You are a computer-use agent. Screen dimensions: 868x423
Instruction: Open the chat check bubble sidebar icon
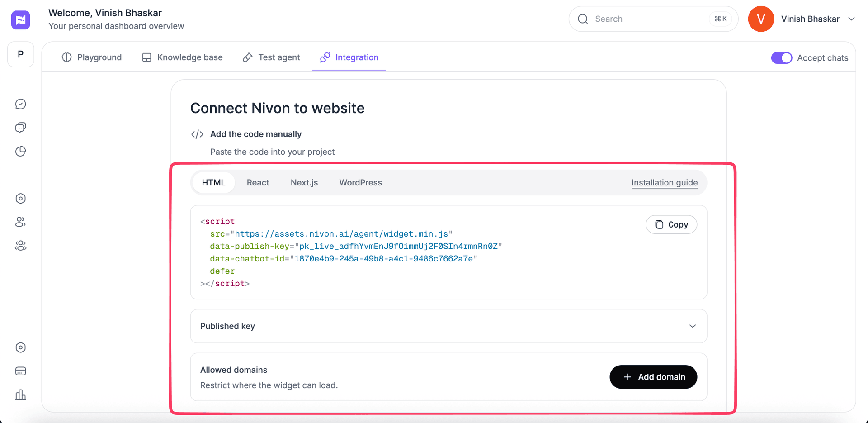(20, 104)
